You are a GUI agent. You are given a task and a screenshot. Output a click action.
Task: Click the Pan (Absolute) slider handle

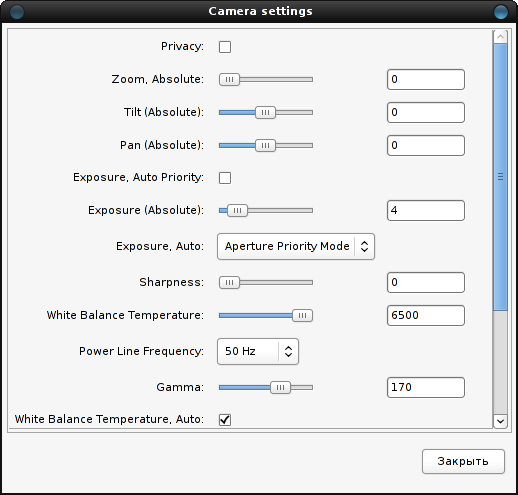(265, 146)
